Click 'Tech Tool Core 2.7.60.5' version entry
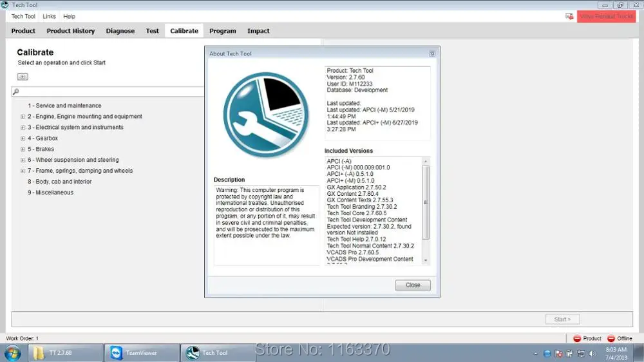This screenshot has width=644, height=362. pos(357,213)
